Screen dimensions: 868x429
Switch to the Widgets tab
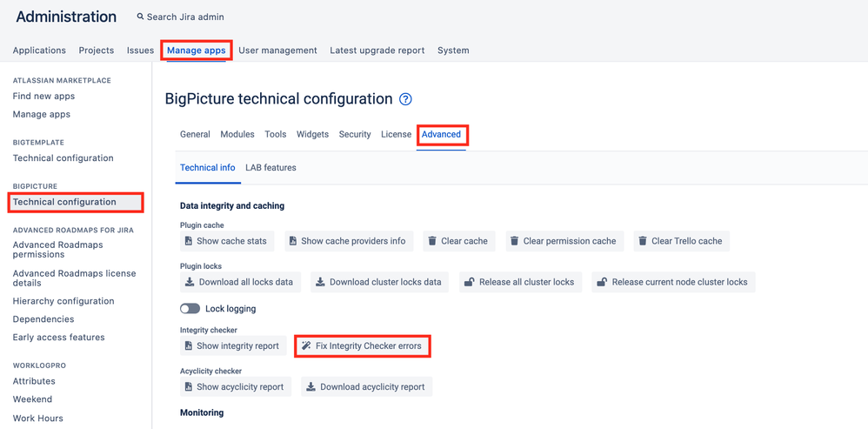click(313, 135)
